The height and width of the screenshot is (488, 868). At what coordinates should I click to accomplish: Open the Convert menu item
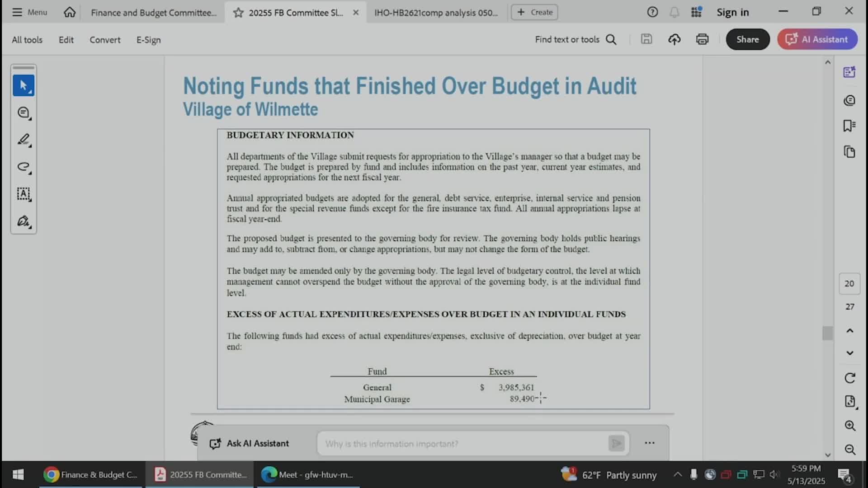pyautogui.click(x=105, y=40)
